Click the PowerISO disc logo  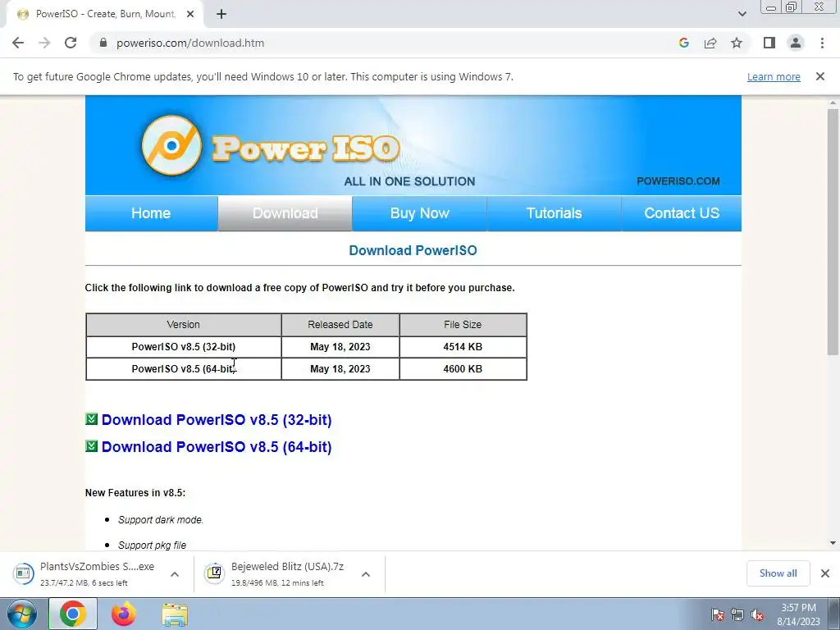pos(171,145)
